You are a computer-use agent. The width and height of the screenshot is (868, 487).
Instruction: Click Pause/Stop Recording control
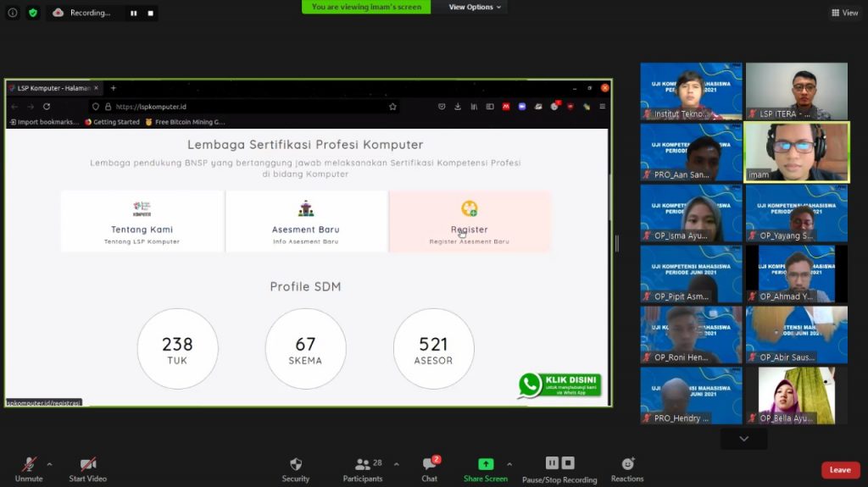(559, 469)
